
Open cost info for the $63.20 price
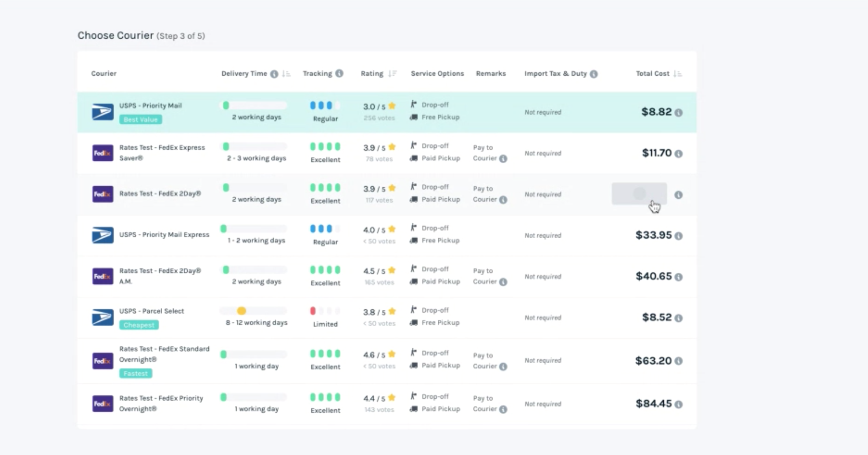point(679,361)
